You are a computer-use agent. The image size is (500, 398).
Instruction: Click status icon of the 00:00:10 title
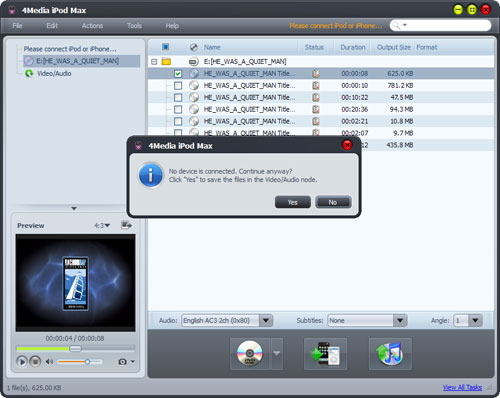[x=316, y=85]
